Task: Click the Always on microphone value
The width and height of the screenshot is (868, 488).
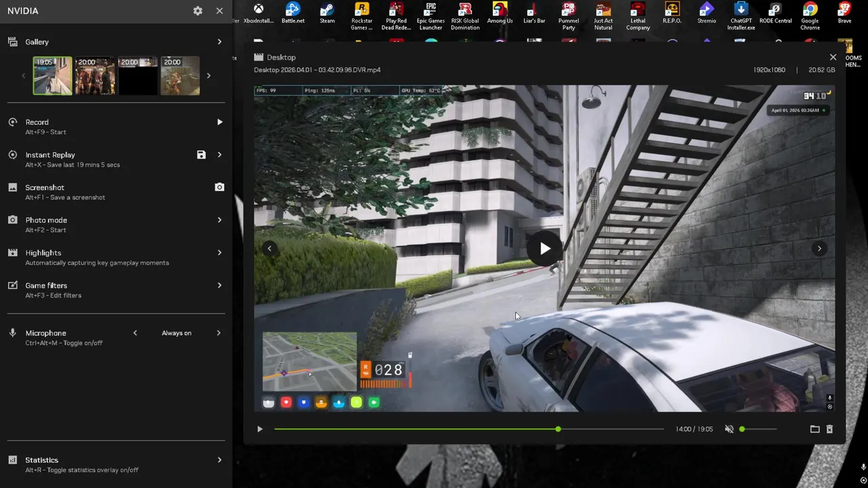Action: tap(176, 333)
